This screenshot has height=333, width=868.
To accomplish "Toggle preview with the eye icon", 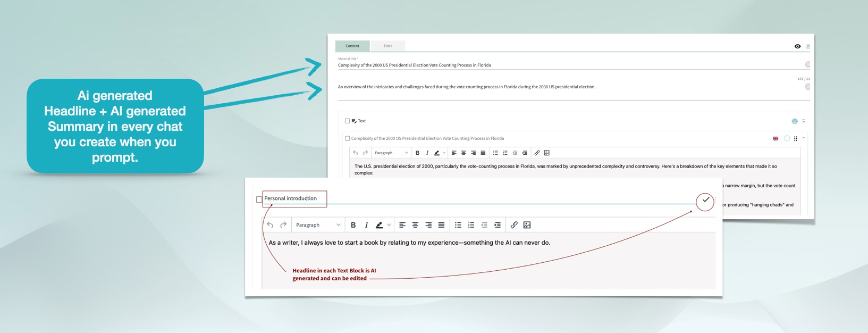I will 797,46.
